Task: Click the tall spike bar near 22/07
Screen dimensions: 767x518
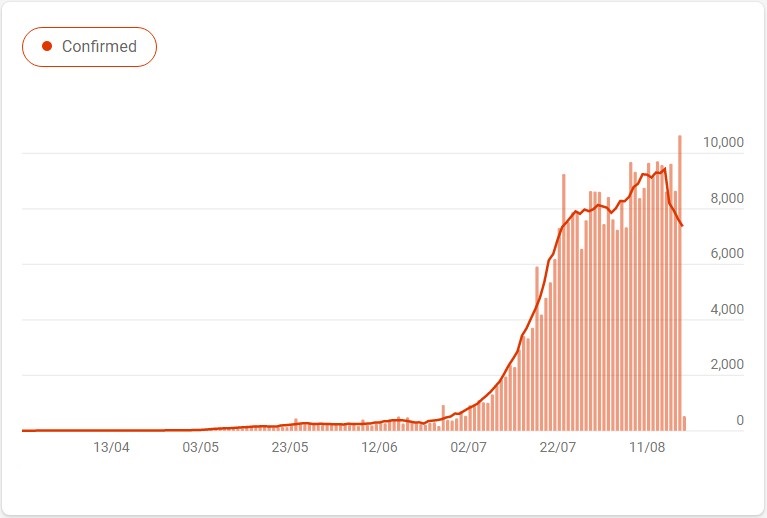Action: point(564,302)
